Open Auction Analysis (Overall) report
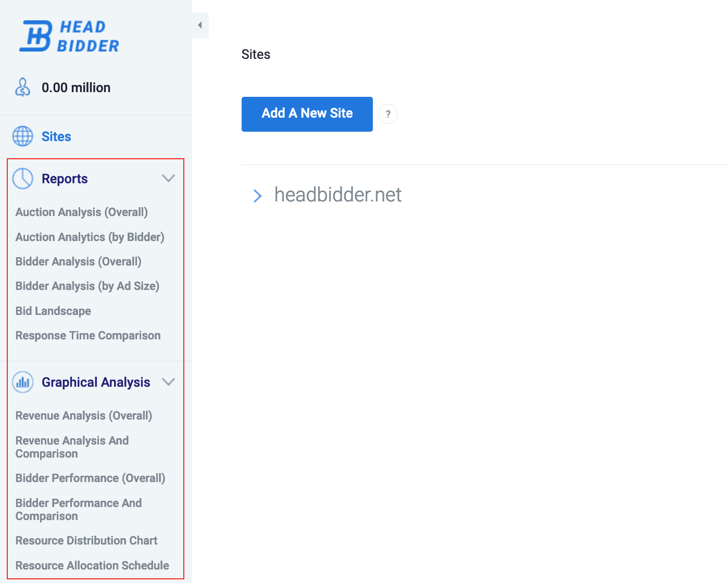The image size is (728, 583). [x=82, y=212]
